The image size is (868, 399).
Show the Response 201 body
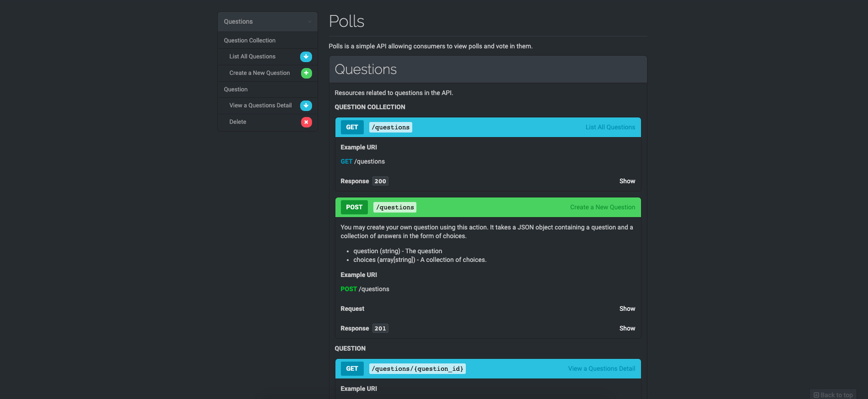(627, 328)
